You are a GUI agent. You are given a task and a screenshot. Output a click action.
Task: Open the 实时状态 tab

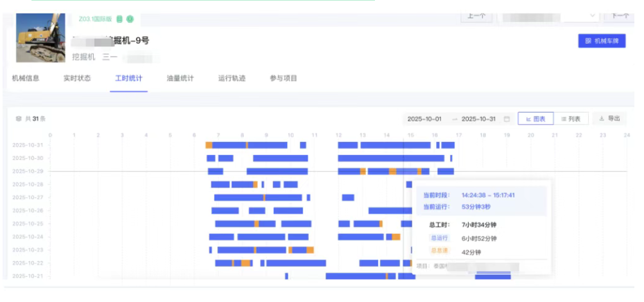click(x=77, y=79)
